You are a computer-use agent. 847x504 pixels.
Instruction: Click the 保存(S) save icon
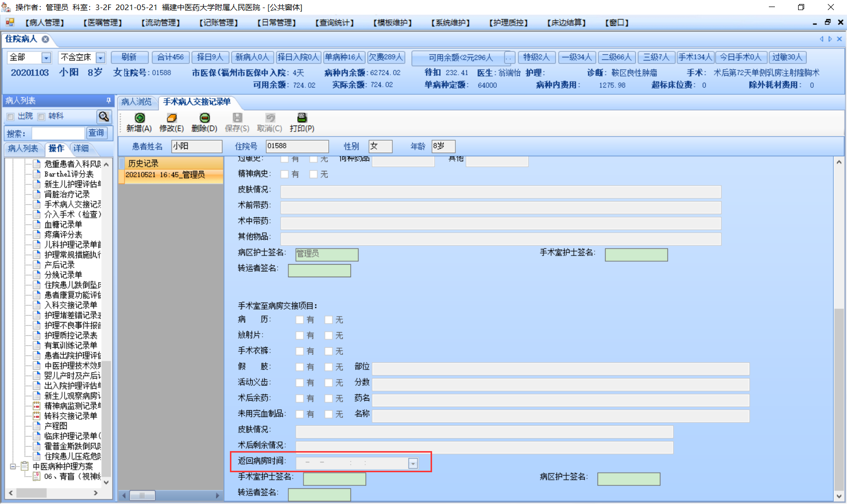pyautogui.click(x=237, y=118)
